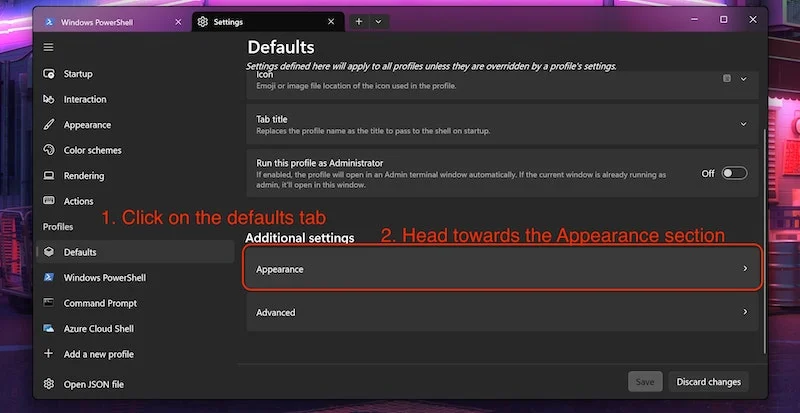Click the gear icon on the Settings tab
This screenshot has width=800, height=413.
[x=203, y=22]
